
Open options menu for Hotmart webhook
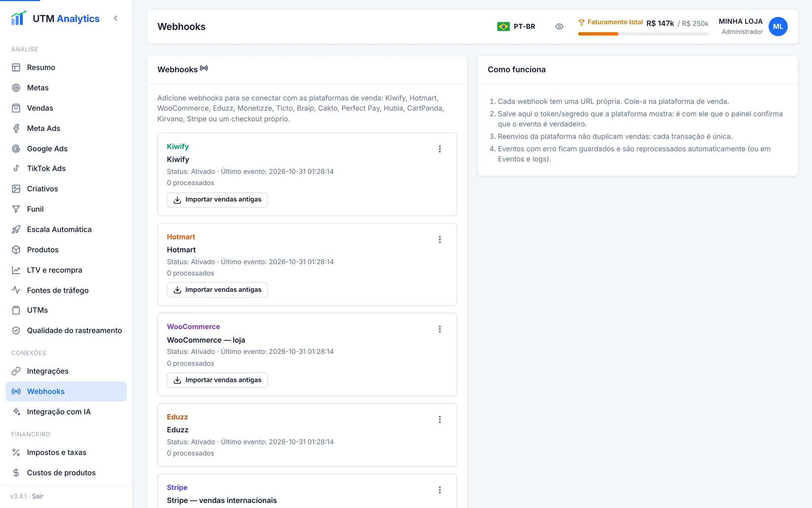coord(440,239)
